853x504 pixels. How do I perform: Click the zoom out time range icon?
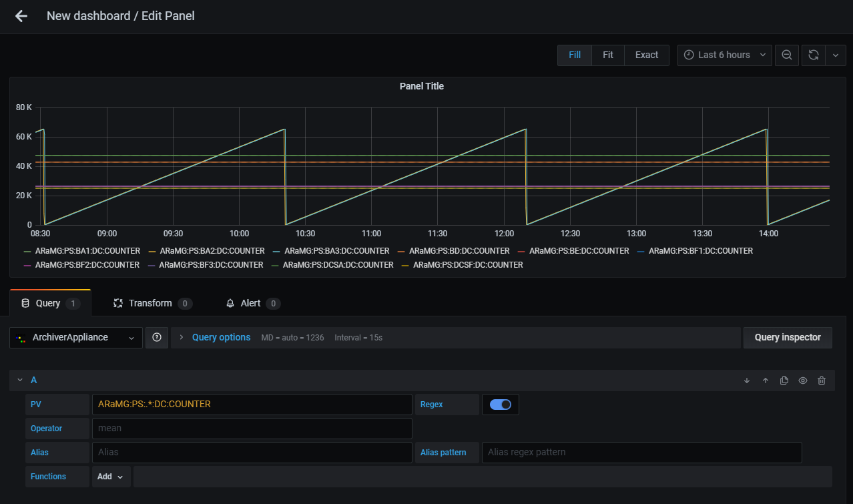point(787,55)
